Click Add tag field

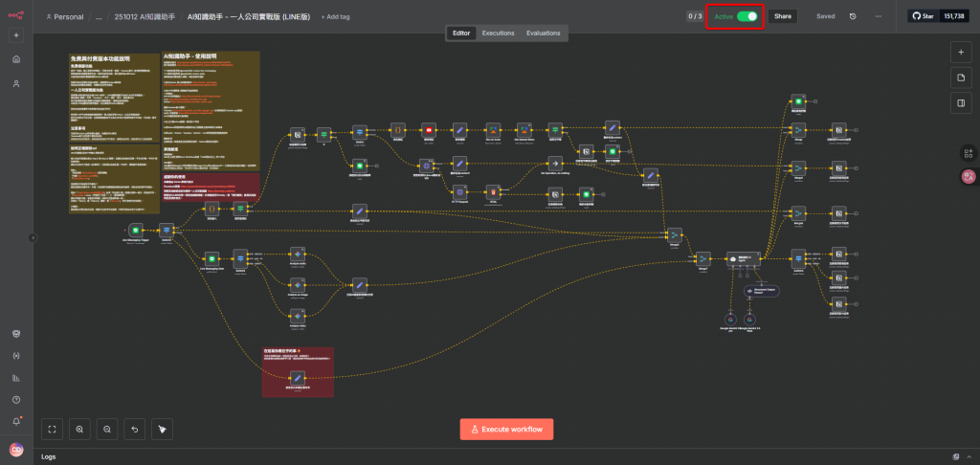[336, 17]
